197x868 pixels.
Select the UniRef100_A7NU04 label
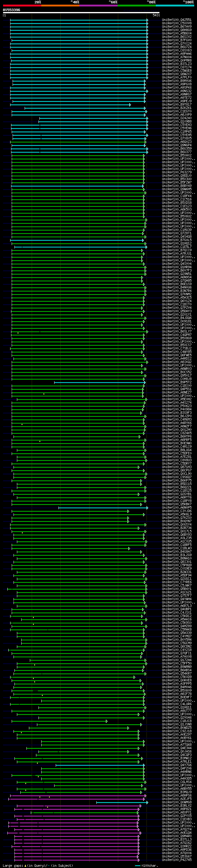[x=176, y=57]
